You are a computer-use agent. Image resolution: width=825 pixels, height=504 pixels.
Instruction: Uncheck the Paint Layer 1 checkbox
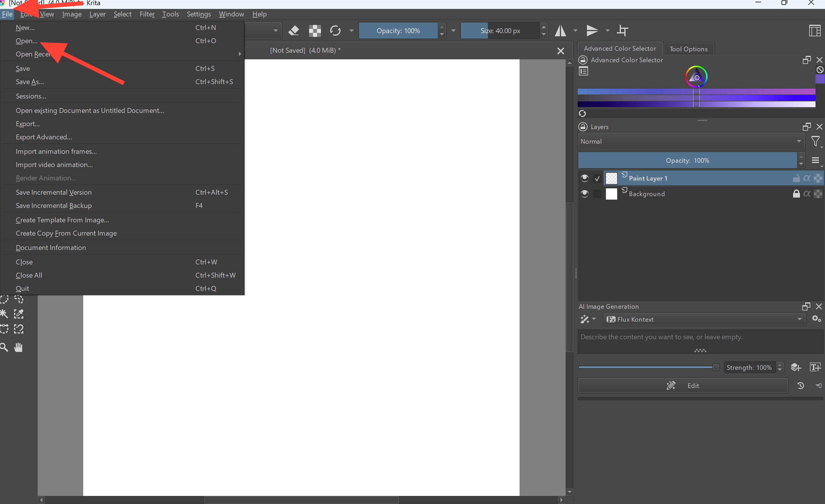tap(597, 179)
